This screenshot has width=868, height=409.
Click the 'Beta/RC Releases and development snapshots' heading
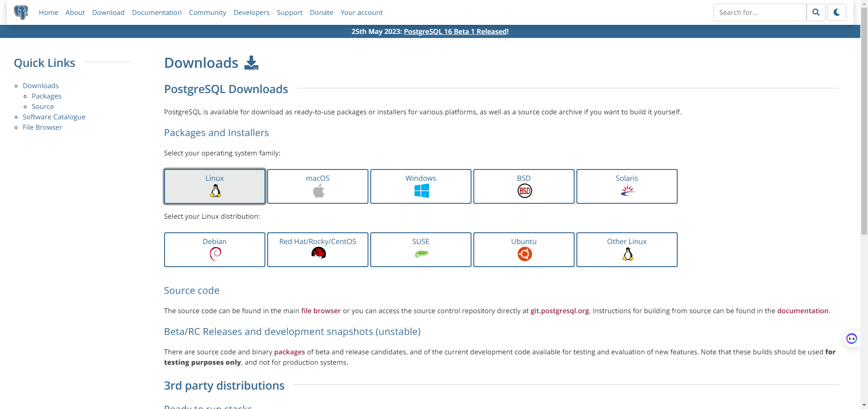coord(292,332)
